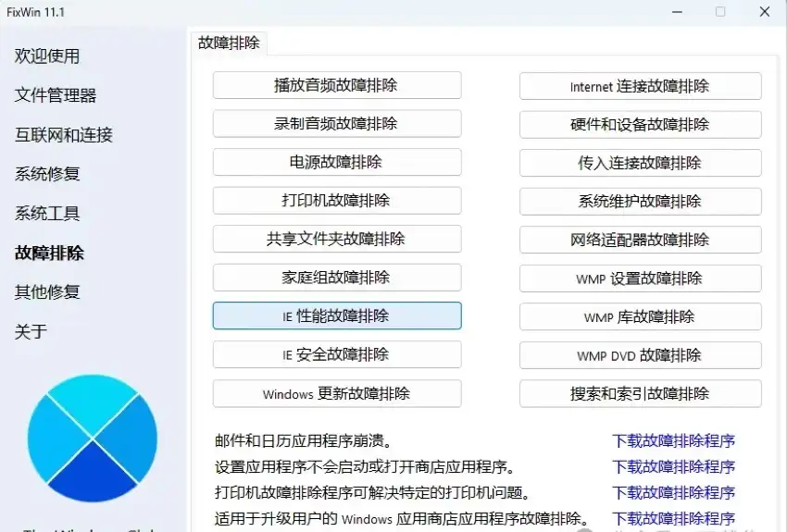Maximize the FixWin window

point(720,12)
